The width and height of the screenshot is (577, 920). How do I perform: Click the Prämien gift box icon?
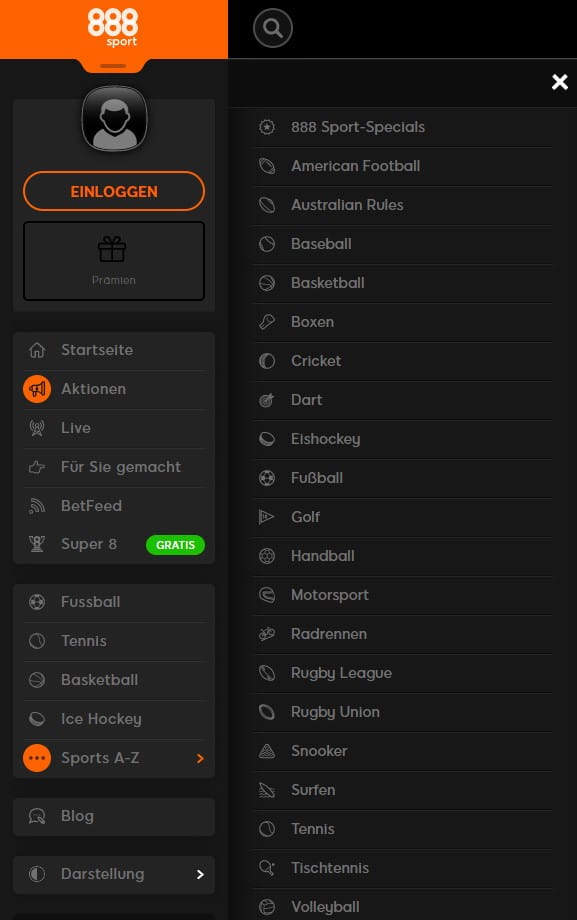[112, 249]
